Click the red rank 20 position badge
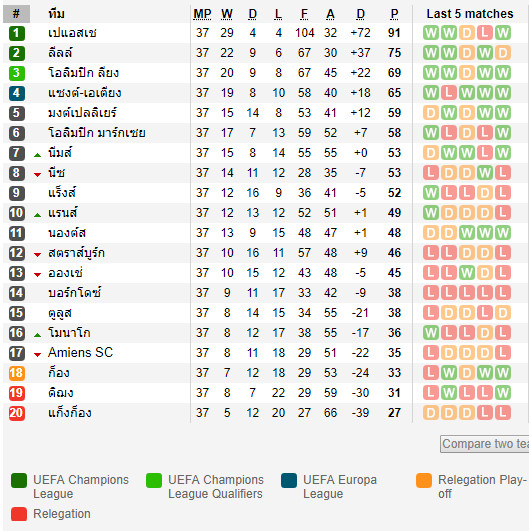 pos(17,413)
